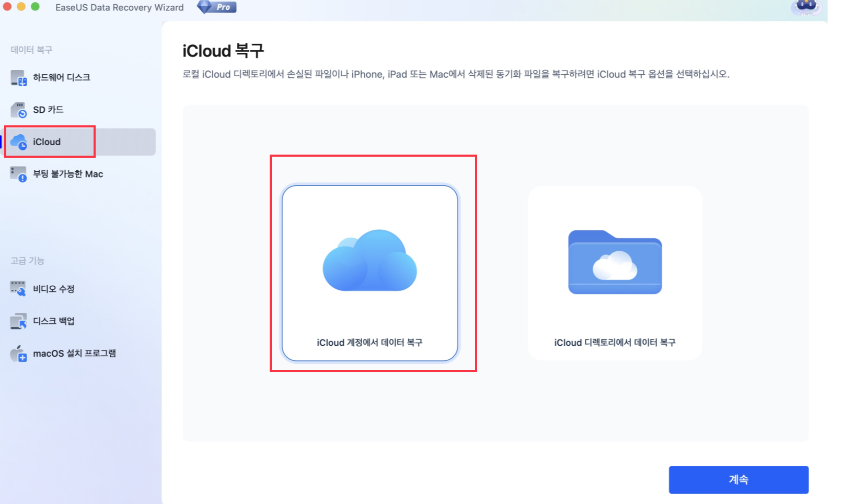Select the 하드웨어 디스크 sidebar icon

(19, 77)
